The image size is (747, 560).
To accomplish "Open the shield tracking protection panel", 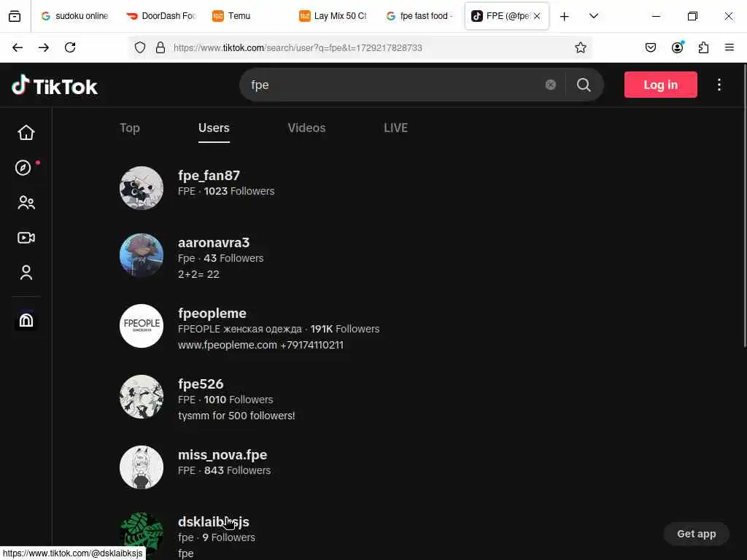I will (139, 47).
